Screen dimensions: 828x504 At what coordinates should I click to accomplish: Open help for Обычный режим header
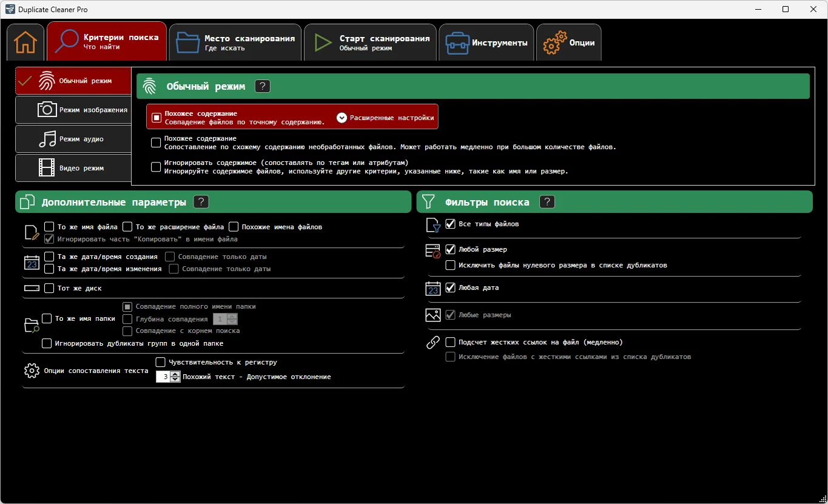tap(262, 86)
